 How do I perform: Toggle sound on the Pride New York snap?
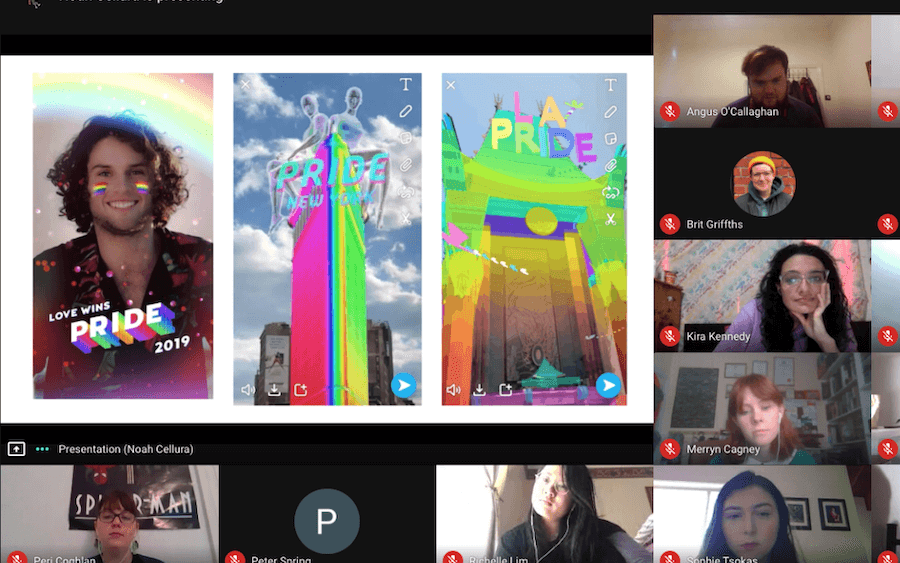click(248, 390)
